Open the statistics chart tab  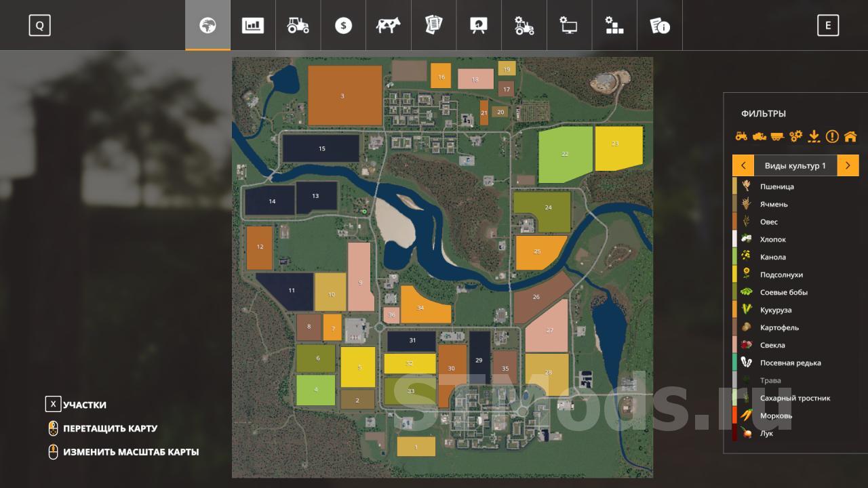pyautogui.click(x=253, y=26)
